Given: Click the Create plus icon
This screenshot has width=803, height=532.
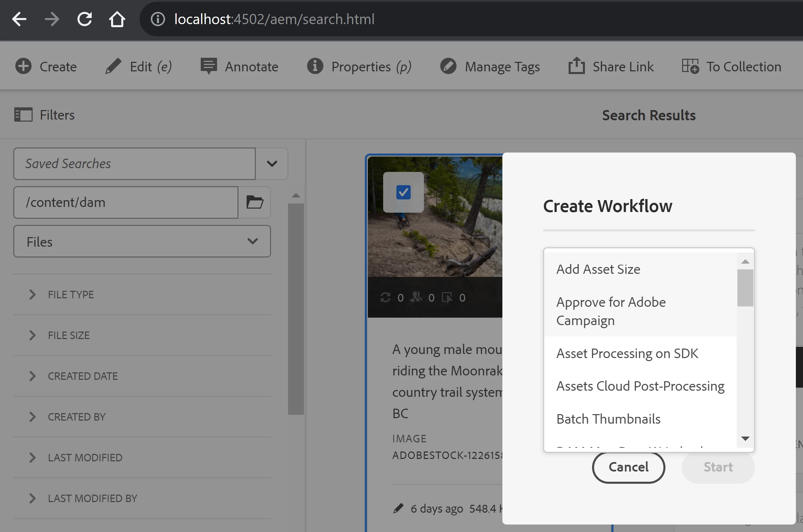Looking at the screenshot, I should point(23,66).
